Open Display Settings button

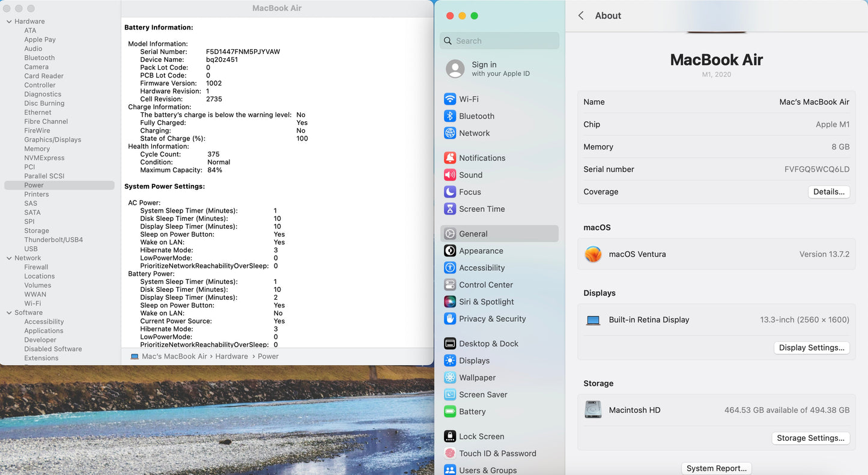point(811,348)
